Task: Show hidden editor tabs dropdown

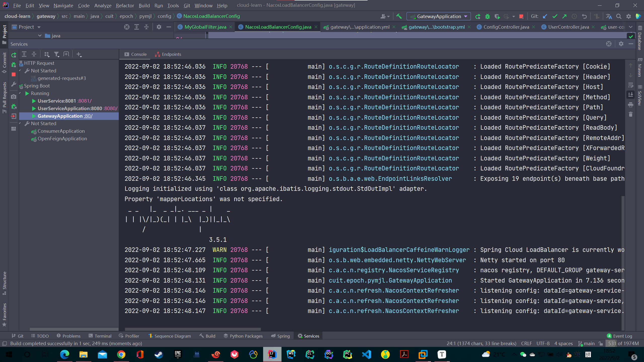Action: pyautogui.click(x=631, y=27)
